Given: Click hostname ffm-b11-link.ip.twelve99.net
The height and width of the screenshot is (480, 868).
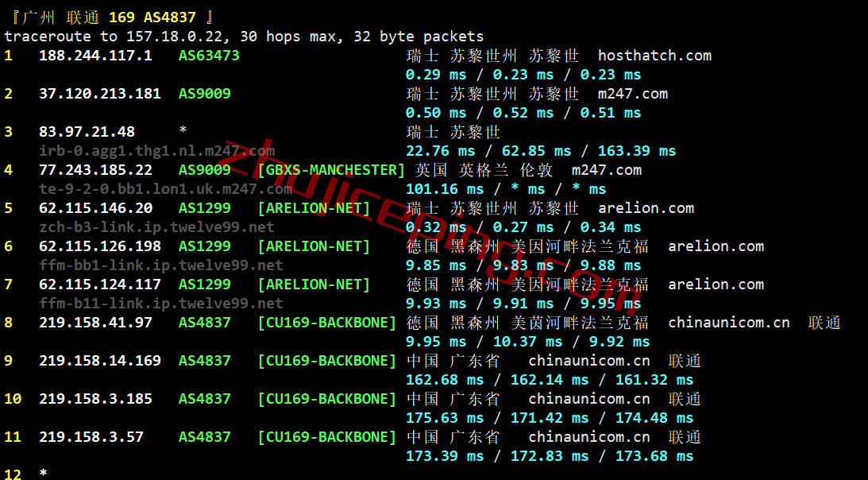Looking at the screenshot, I should (x=161, y=304).
